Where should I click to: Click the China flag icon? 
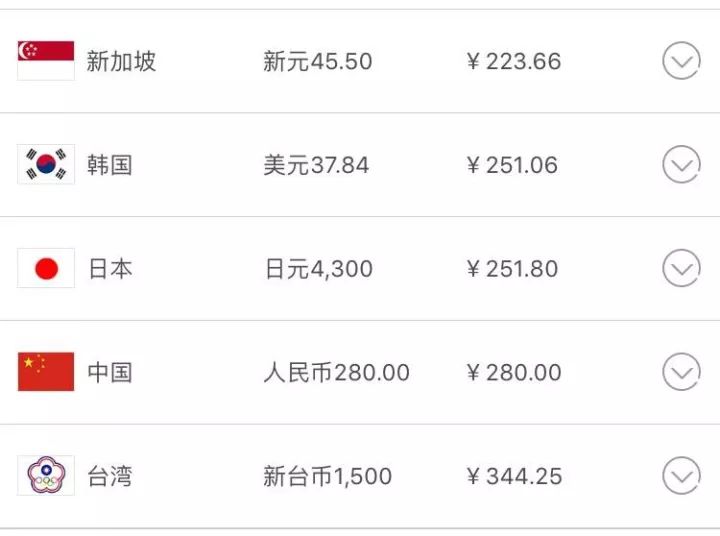(x=46, y=372)
